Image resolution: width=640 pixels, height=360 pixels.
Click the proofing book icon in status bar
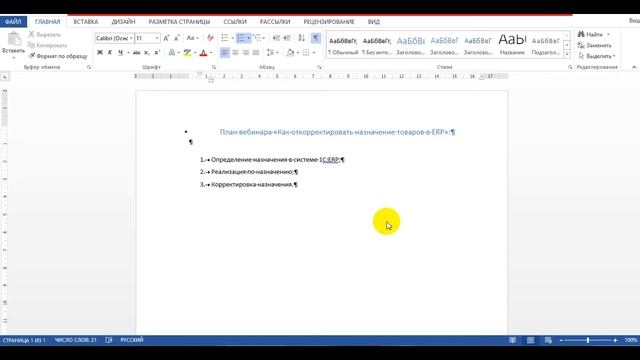pyautogui.click(x=109, y=340)
